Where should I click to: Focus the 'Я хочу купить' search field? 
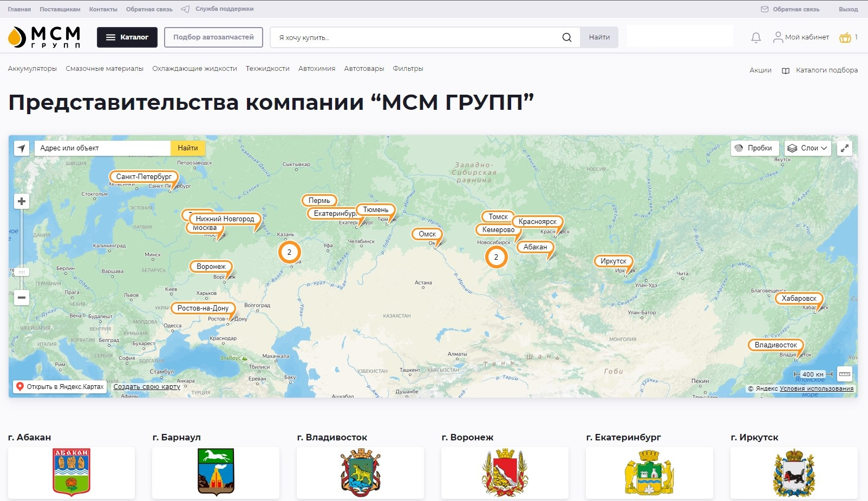click(417, 37)
